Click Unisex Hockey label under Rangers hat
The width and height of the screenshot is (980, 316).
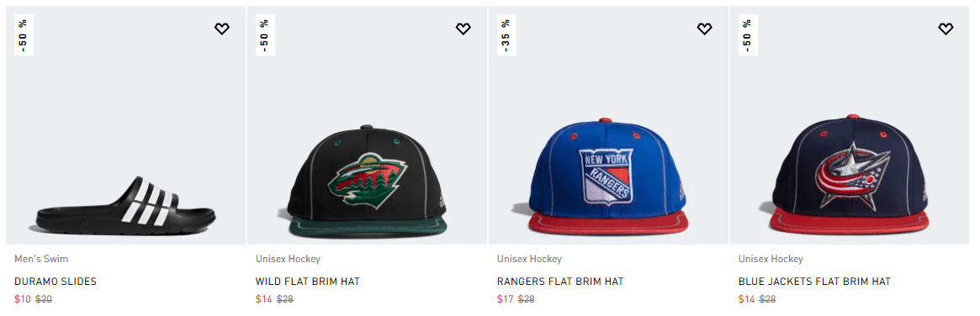click(529, 259)
